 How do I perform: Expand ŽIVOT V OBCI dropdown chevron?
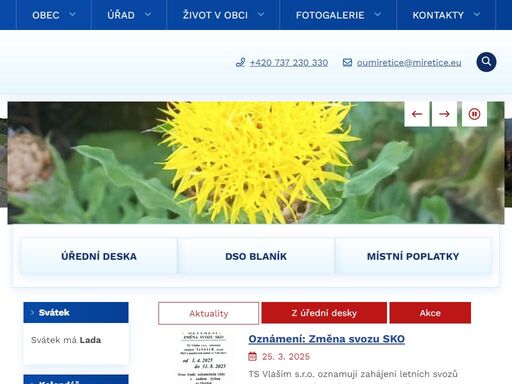pos(261,14)
